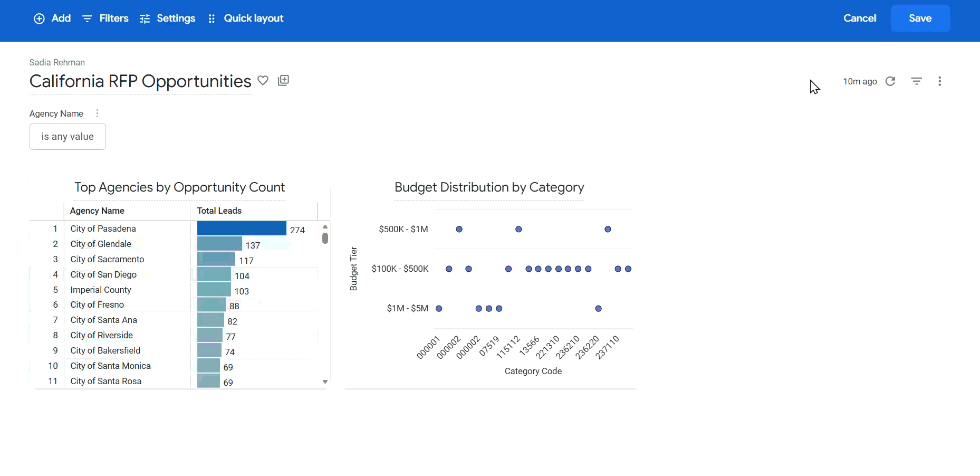The height and width of the screenshot is (476, 980).
Task: Edit the California RFP Opportunities title
Action: click(x=140, y=82)
